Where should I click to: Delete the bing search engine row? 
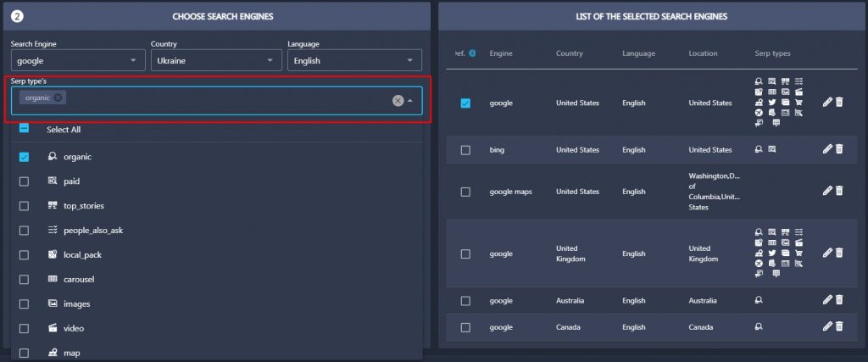[839, 149]
